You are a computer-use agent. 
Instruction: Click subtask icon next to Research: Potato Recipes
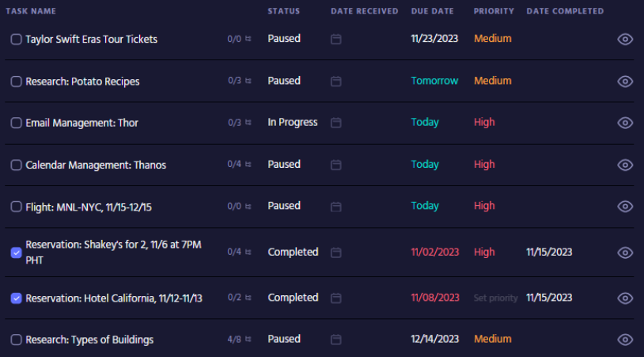[248, 81]
